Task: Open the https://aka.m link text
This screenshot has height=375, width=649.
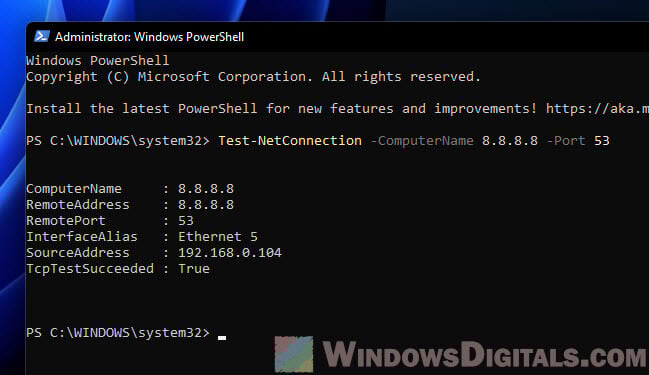Action: click(597, 108)
